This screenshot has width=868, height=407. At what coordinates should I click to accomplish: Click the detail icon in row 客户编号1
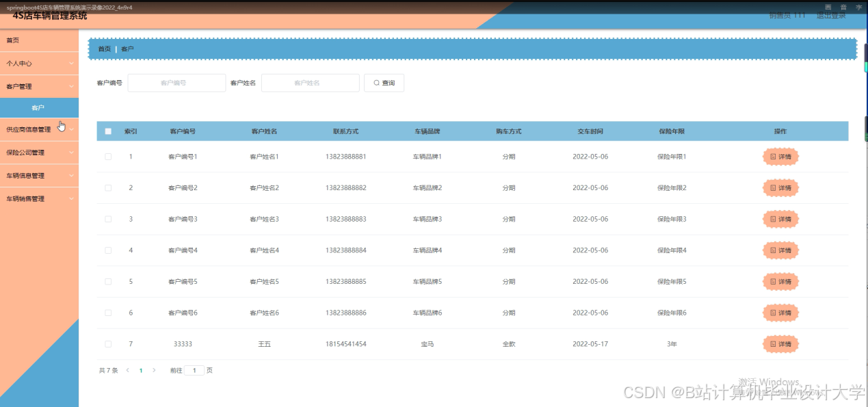[x=773, y=157]
